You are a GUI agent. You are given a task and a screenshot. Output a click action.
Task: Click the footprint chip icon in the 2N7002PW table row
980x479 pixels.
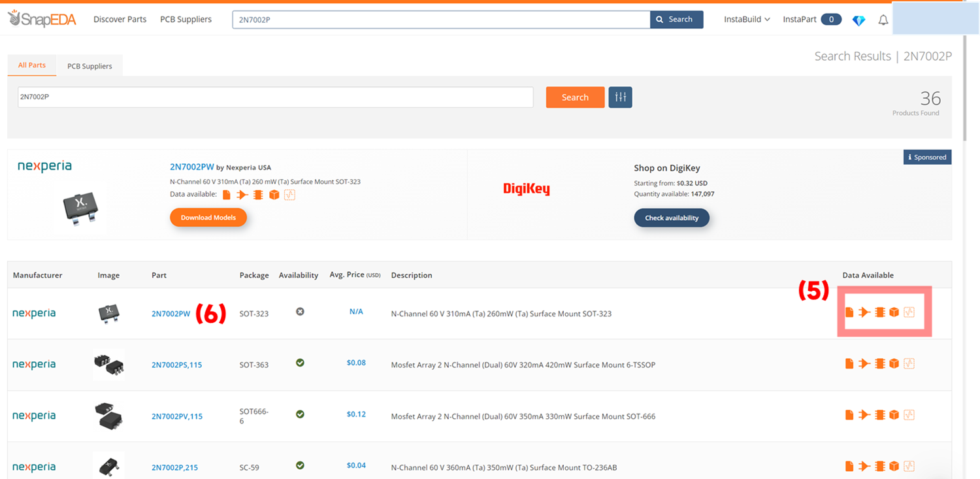(880, 312)
